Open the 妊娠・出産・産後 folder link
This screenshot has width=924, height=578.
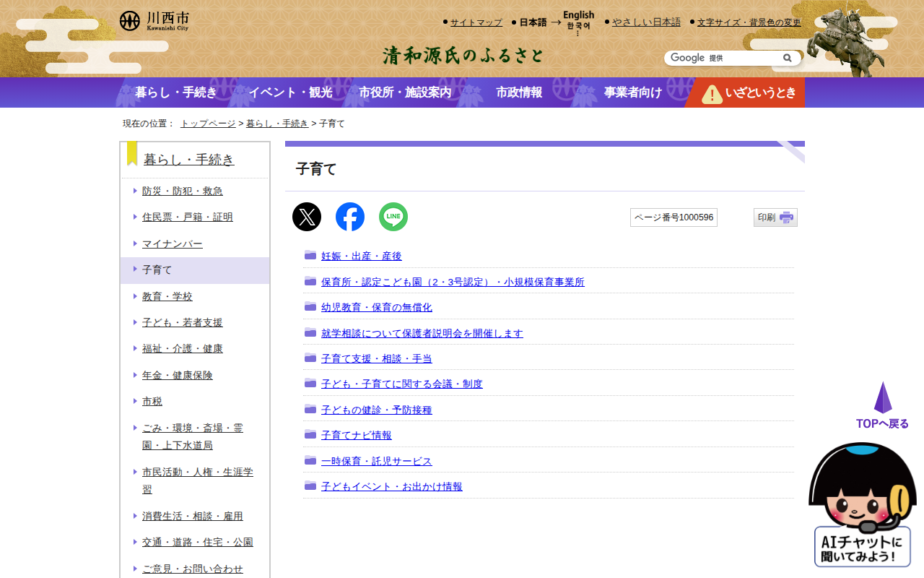(x=361, y=256)
